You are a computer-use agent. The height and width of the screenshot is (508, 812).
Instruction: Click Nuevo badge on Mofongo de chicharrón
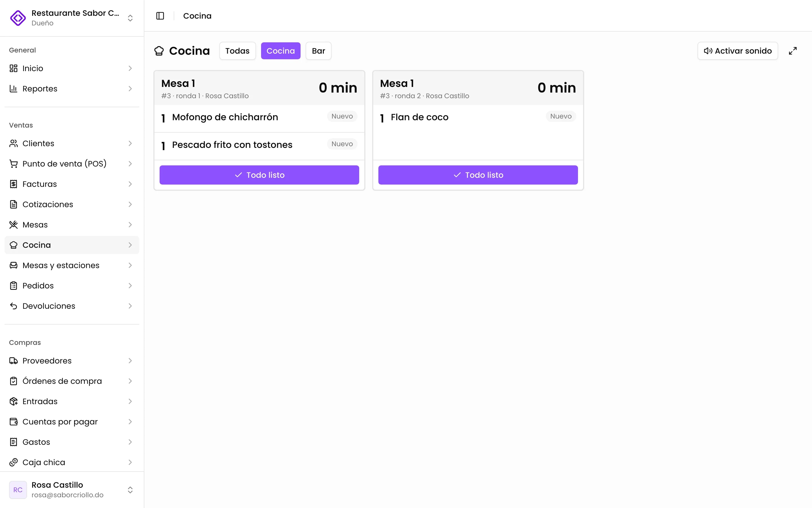click(342, 116)
